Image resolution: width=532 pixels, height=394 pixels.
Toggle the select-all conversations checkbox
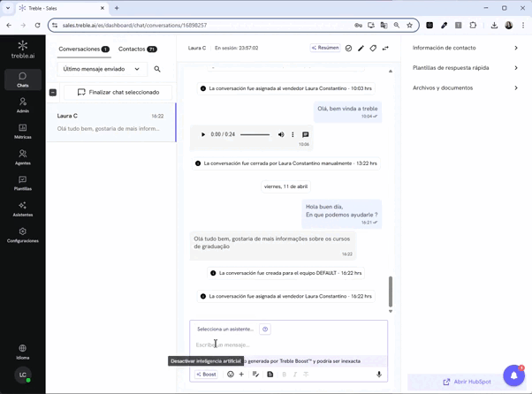53,92
